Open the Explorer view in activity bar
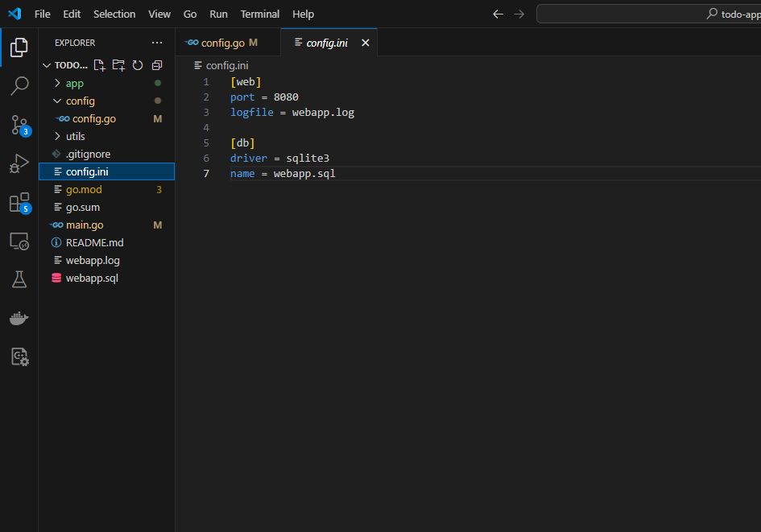This screenshot has width=761, height=532. tap(19, 47)
